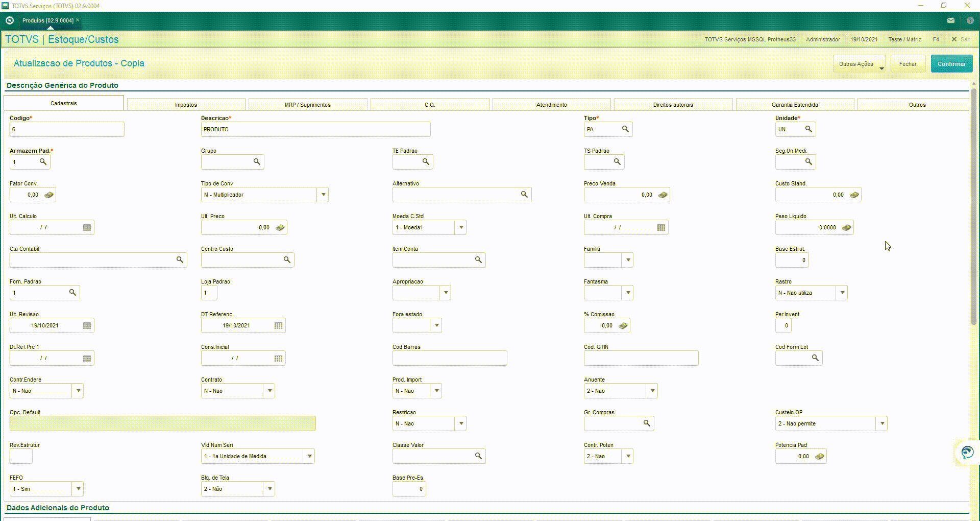Switch to Direitos autorais tab
The width and height of the screenshot is (980, 521).
coord(673,105)
